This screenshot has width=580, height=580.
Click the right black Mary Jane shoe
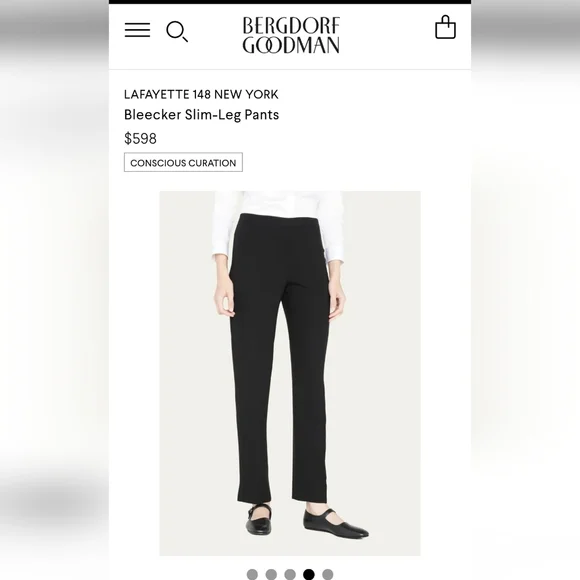click(335, 523)
